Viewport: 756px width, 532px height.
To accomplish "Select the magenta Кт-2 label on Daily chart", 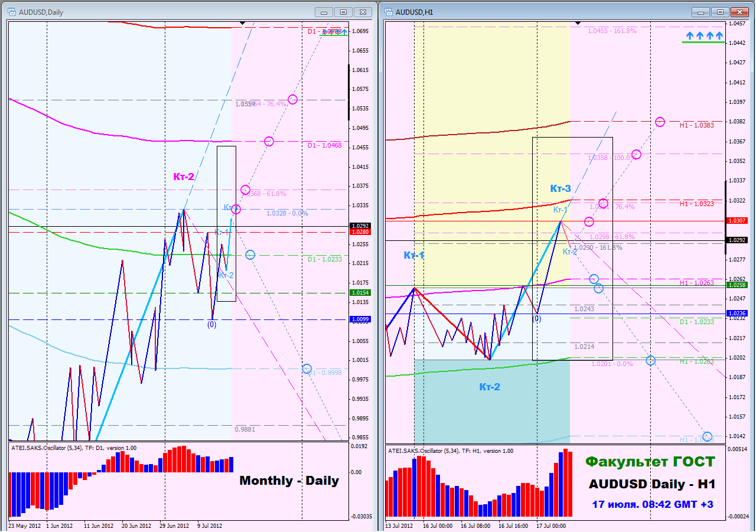I will pos(184,176).
